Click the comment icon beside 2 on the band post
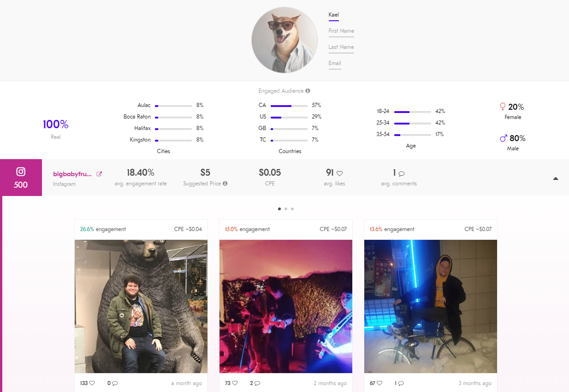 (x=257, y=383)
